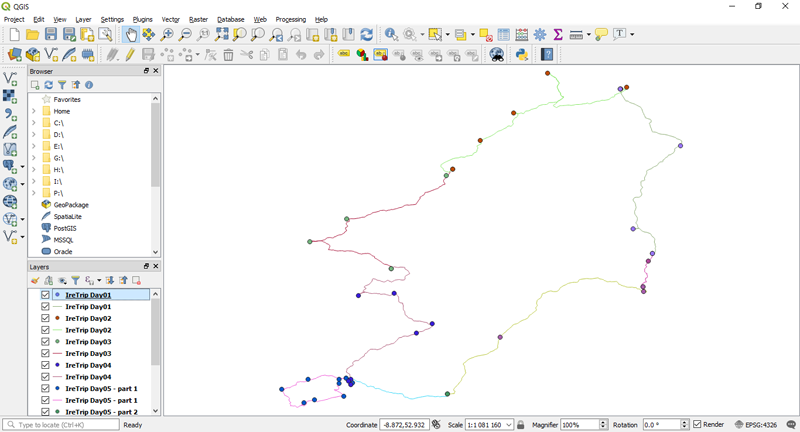Click the Zoom Out magnifier tool
The height and width of the screenshot is (432, 800).
point(185,34)
